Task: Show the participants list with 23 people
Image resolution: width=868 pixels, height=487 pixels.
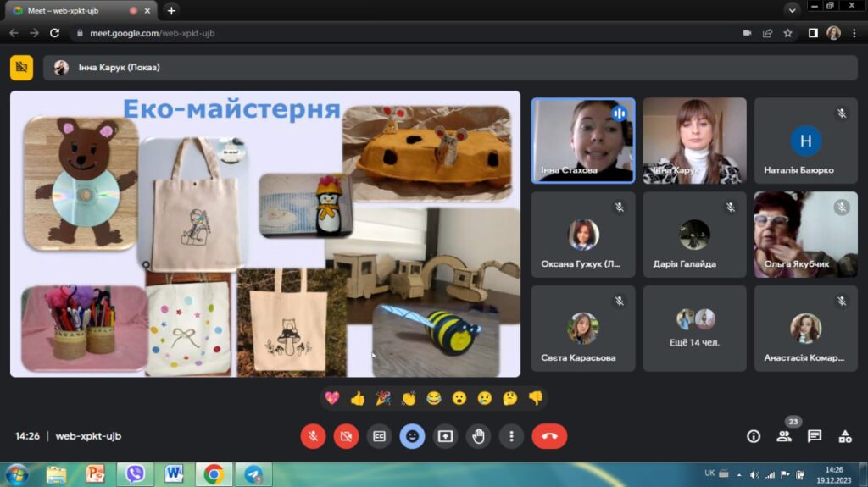Action: tap(784, 436)
